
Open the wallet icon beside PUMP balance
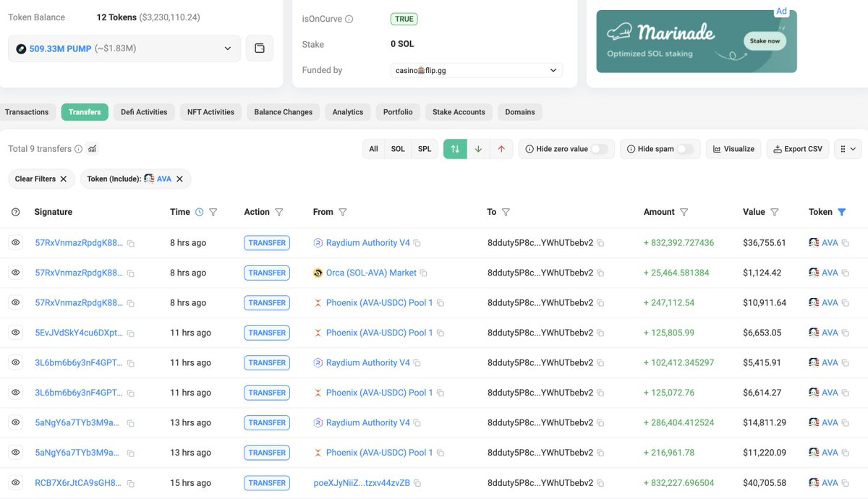tap(260, 48)
